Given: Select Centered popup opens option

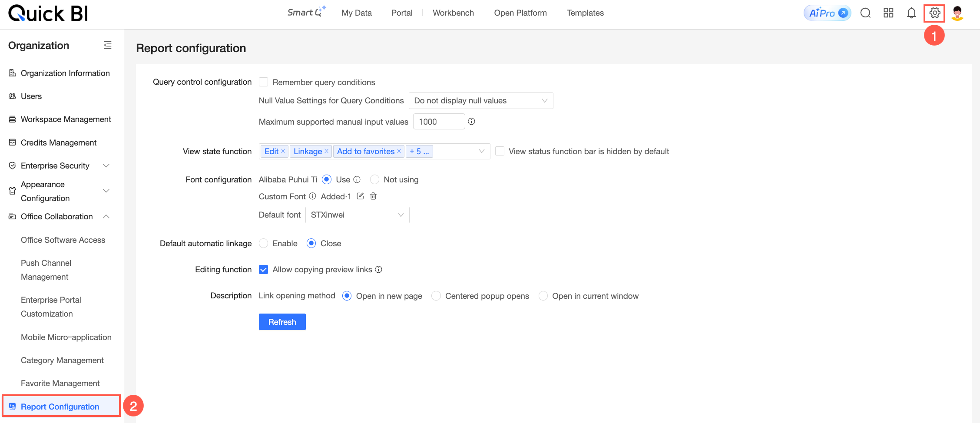Looking at the screenshot, I should [436, 296].
